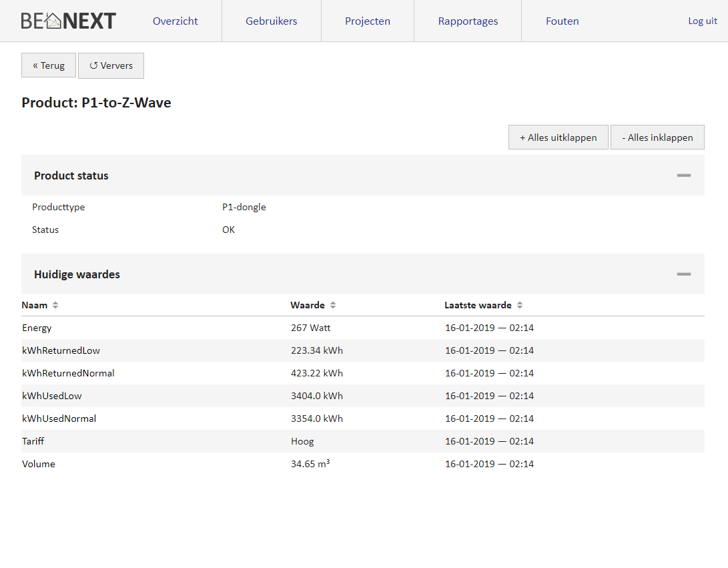Click the Status label
This screenshot has width=728, height=568.
(45, 230)
